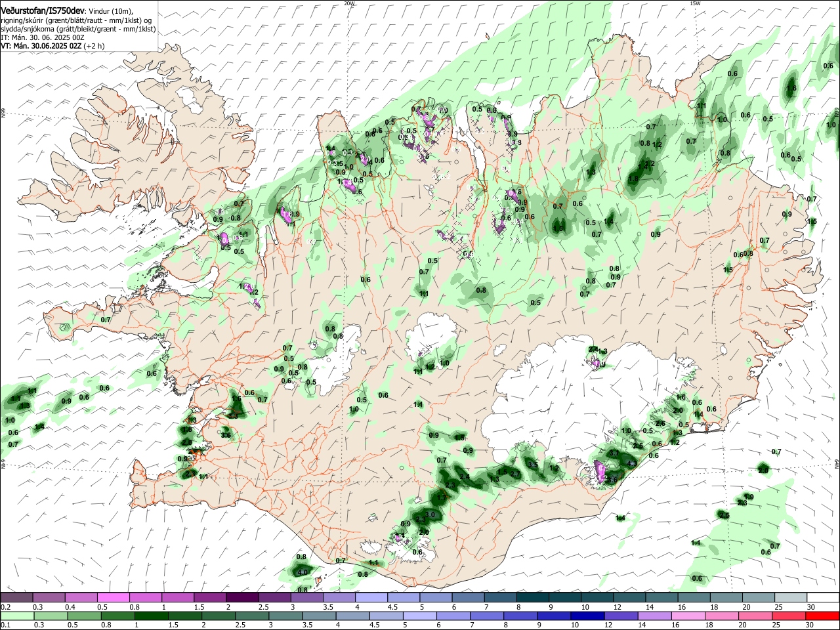840x630 pixels.
Task: Pick the 3–3.5 swatch in the top snow scale
Action: tap(307, 597)
